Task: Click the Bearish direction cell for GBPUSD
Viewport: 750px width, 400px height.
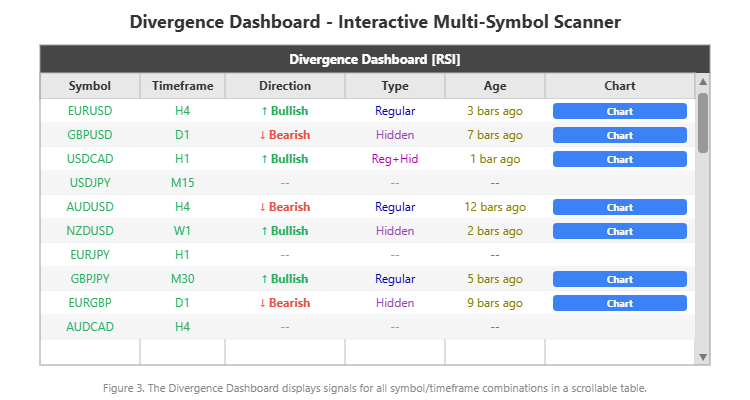Action: pos(284,135)
